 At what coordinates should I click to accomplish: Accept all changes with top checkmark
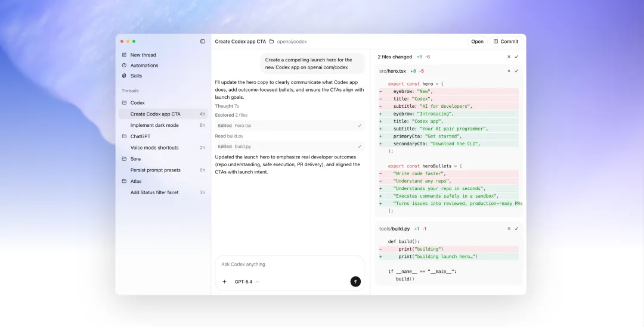pos(516,57)
